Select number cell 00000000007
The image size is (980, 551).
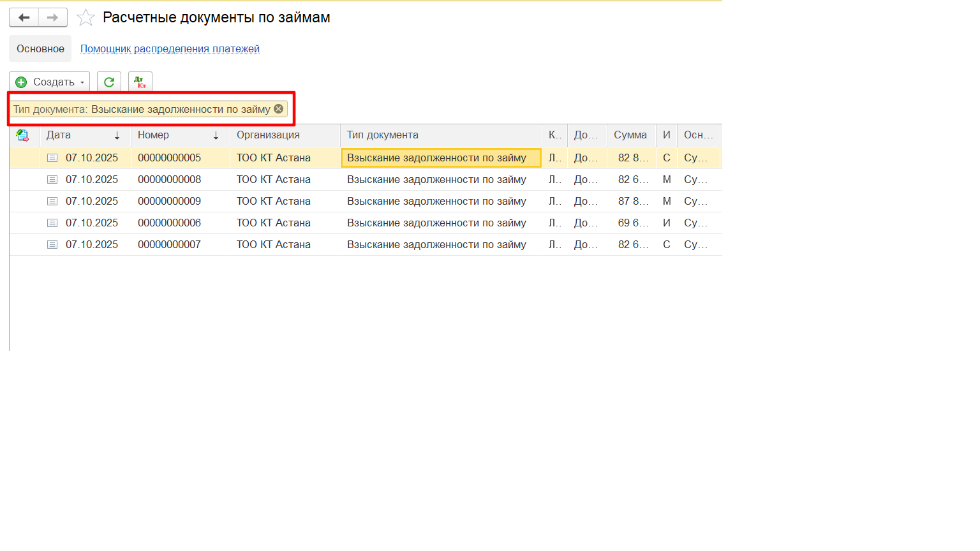click(x=181, y=244)
